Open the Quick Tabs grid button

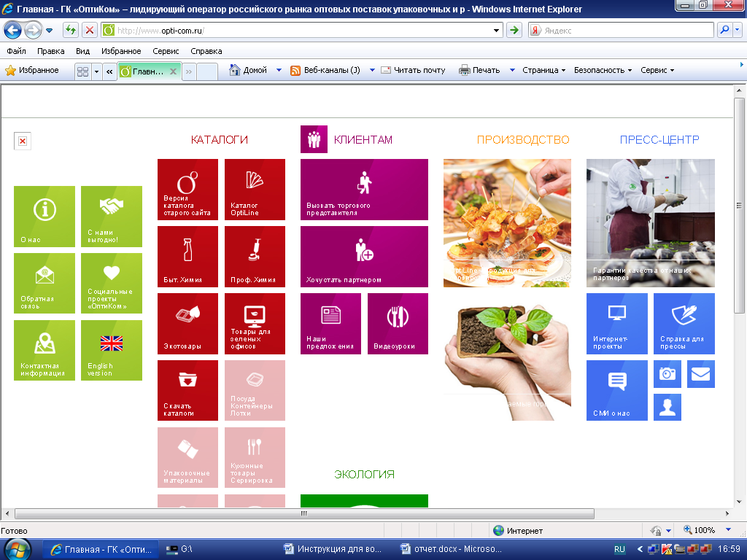tap(83, 71)
